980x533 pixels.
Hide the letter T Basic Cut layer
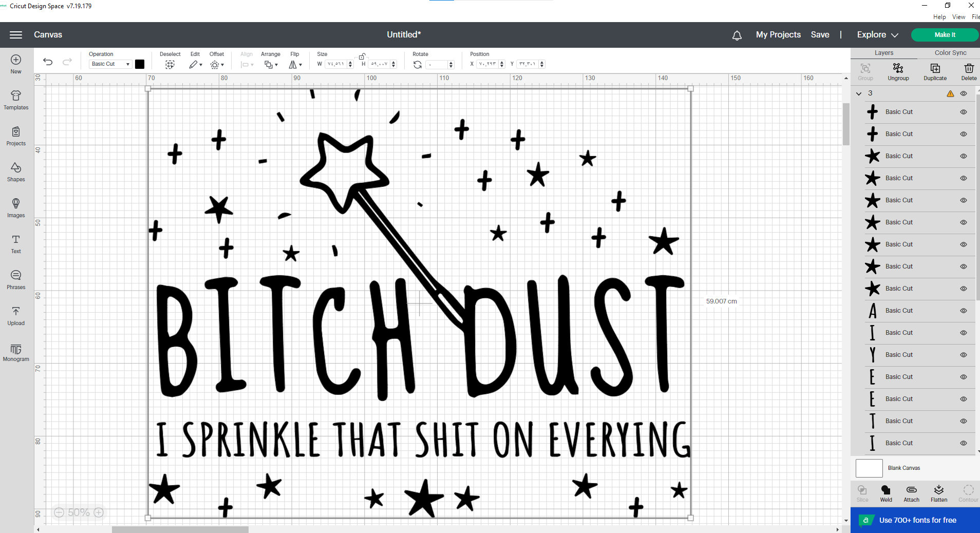[963, 421]
